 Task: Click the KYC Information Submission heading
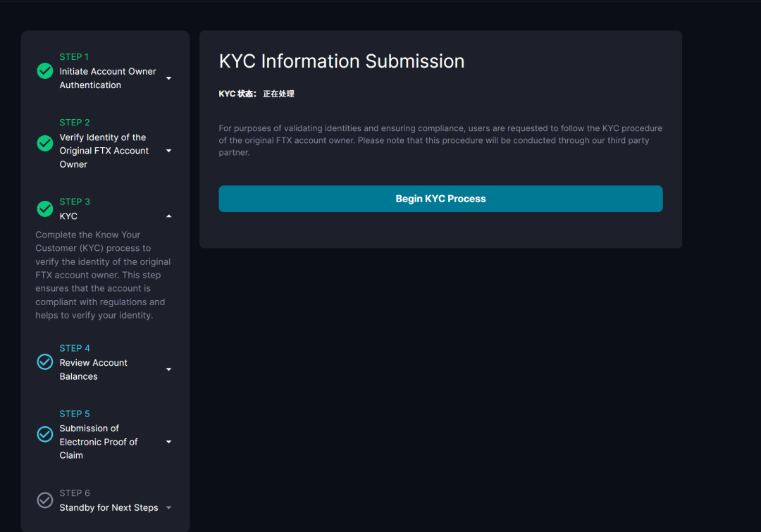[x=342, y=61]
